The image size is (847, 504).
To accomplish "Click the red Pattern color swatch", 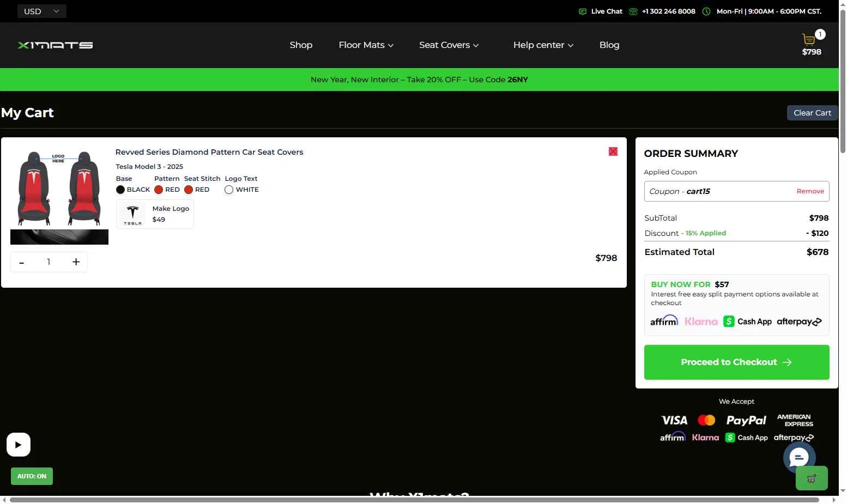I will 159,190.
